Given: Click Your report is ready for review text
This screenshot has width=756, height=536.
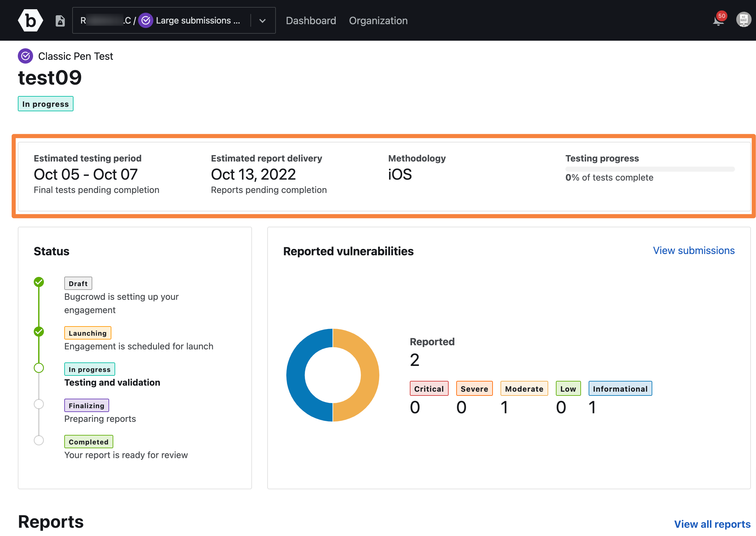Looking at the screenshot, I should point(126,455).
